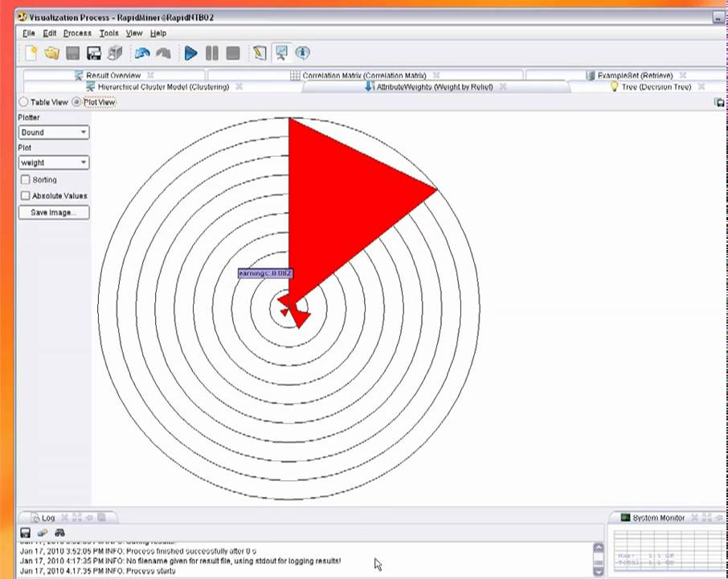
Task: Switch to the Hierarchical Cluster Model tab
Action: (x=163, y=87)
